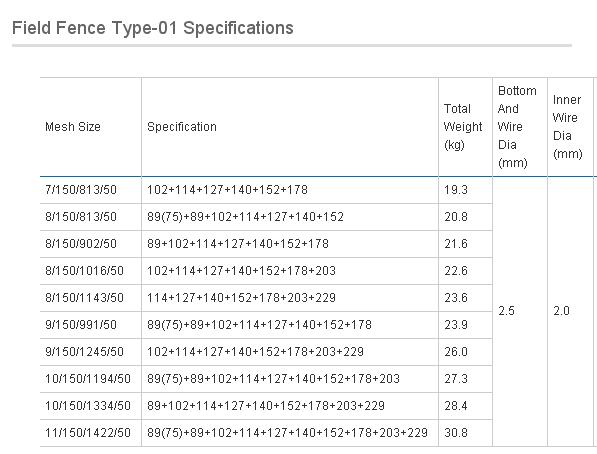
Task: Select mesh size 8/150/1016/50 cell
Action: click(x=91, y=271)
